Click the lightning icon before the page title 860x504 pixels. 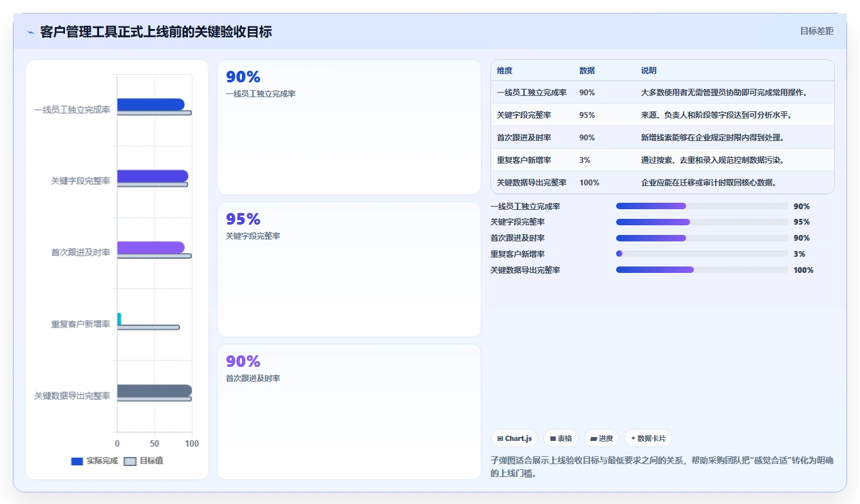[x=30, y=32]
